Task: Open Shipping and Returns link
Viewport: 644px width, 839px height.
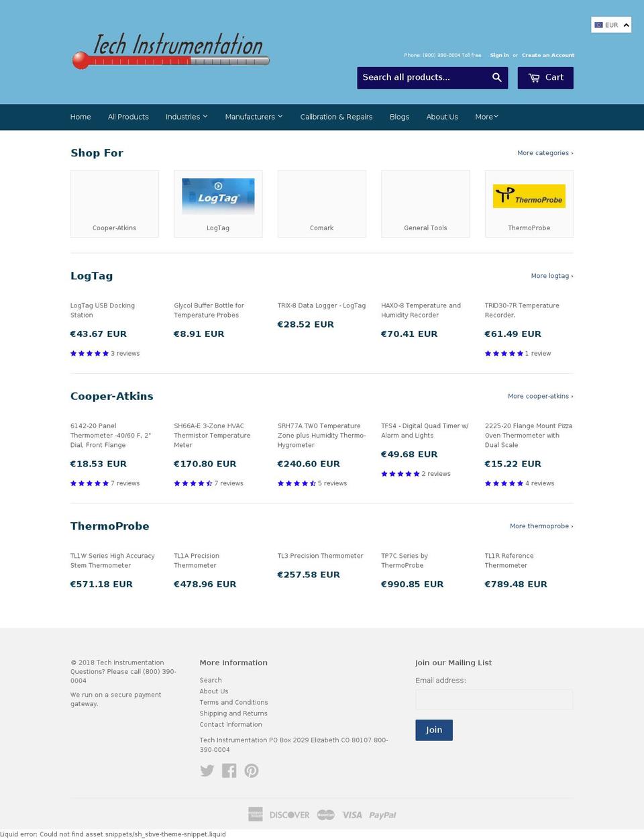Action: coord(233,713)
